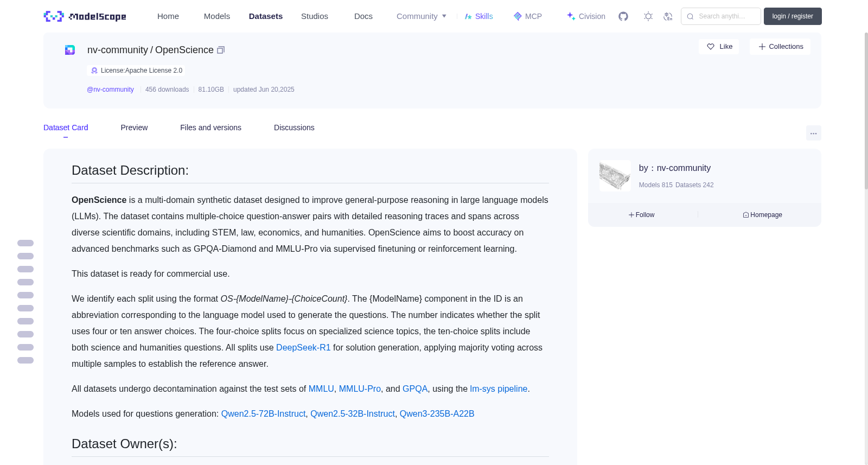Click the nv-community dataset avatar icon
The height and width of the screenshot is (465, 868).
pos(70,50)
